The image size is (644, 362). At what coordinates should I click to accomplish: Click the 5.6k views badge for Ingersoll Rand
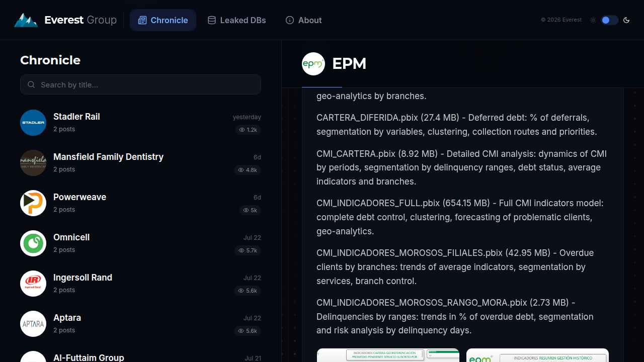click(248, 291)
